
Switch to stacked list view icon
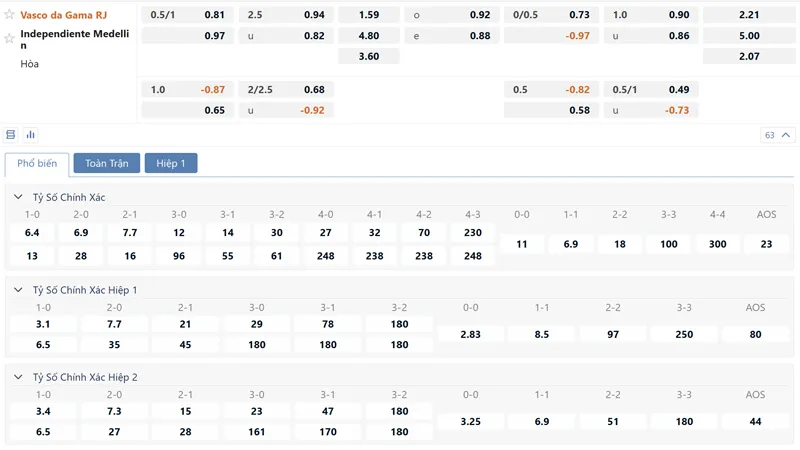[11, 135]
